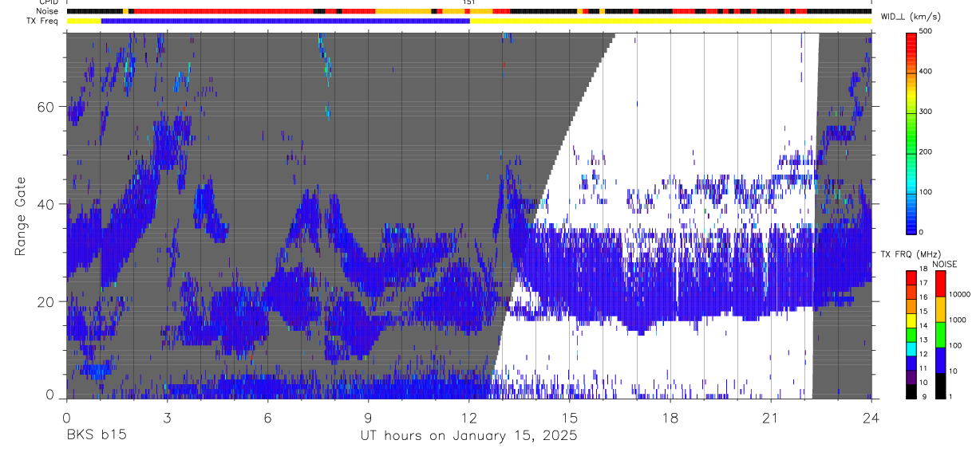Click the yellow segment of the TX FRQ color bar
Viewport: 980px width, 452px height.
[912, 320]
